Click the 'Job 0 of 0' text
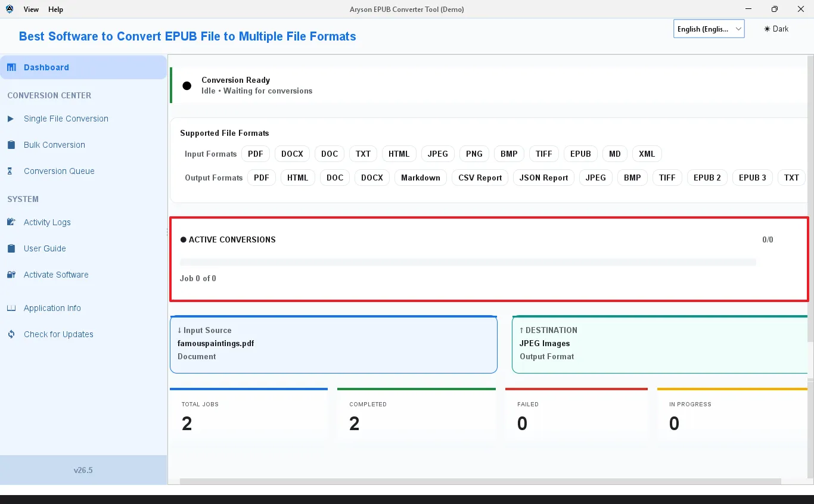The width and height of the screenshot is (814, 504). pyautogui.click(x=198, y=278)
